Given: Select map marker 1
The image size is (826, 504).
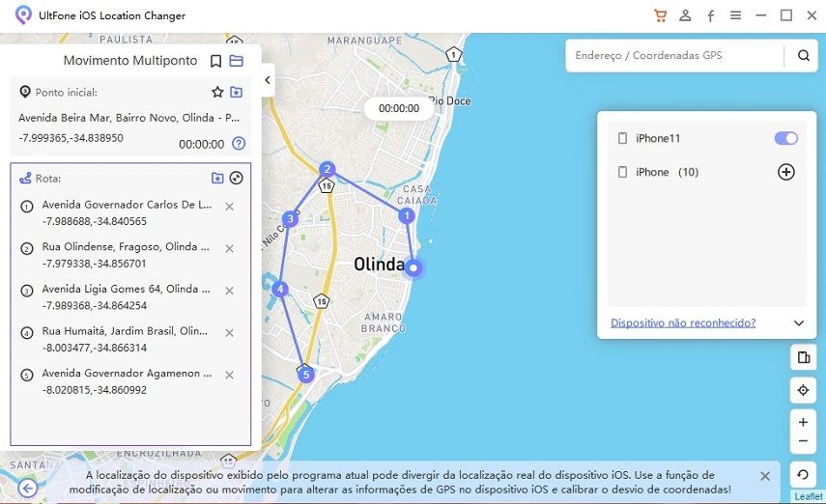Looking at the screenshot, I should coord(406,215).
